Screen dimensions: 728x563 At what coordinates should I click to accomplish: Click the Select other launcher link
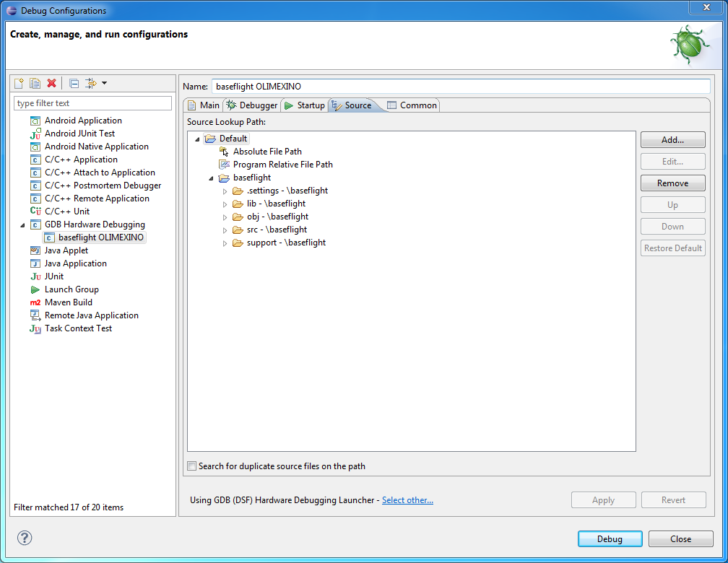407,500
